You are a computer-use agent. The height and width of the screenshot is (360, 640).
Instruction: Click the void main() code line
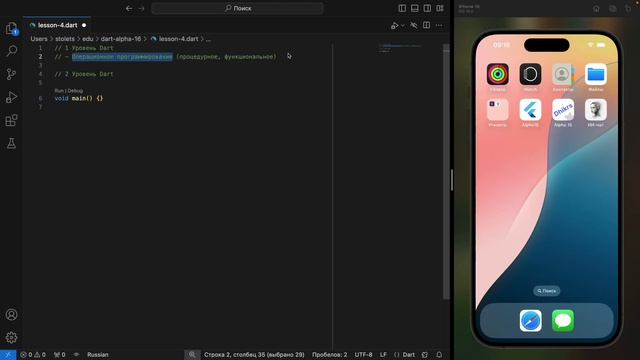79,98
